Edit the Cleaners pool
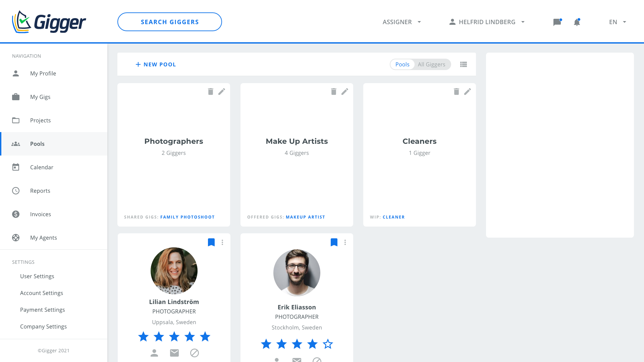644x362 pixels. (x=468, y=92)
